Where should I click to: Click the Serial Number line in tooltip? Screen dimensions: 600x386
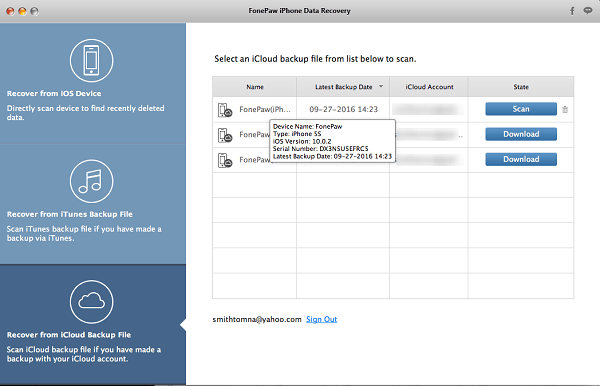pos(320,148)
